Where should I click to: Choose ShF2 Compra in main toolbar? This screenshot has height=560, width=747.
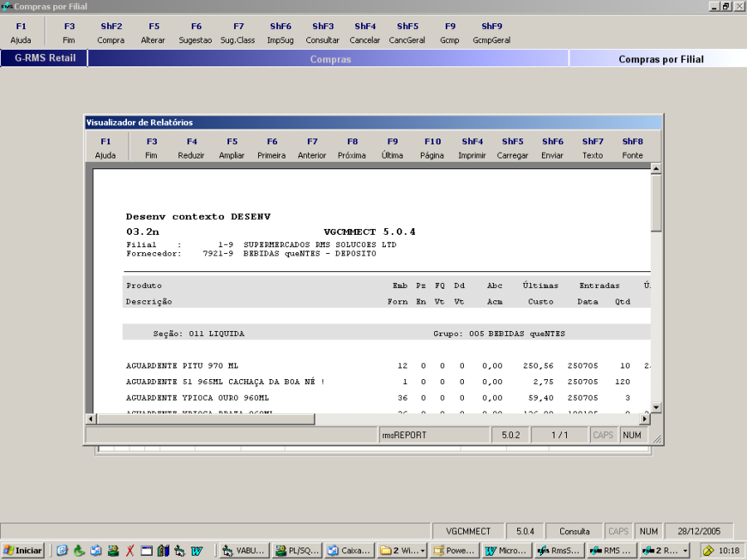(110, 33)
